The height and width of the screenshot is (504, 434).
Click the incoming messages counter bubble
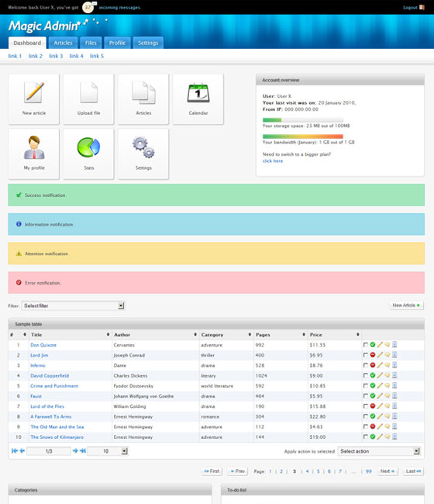(x=88, y=8)
